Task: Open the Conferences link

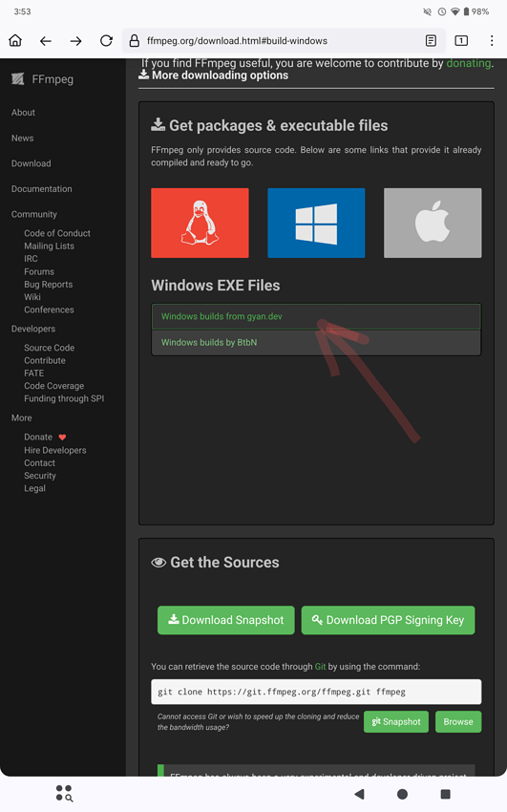Action: coord(49,310)
